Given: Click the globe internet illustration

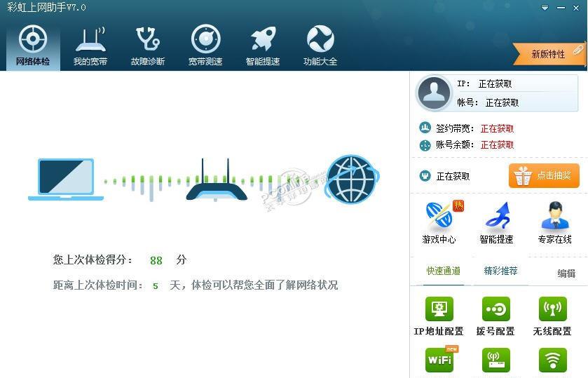Looking at the screenshot, I should [x=352, y=179].
